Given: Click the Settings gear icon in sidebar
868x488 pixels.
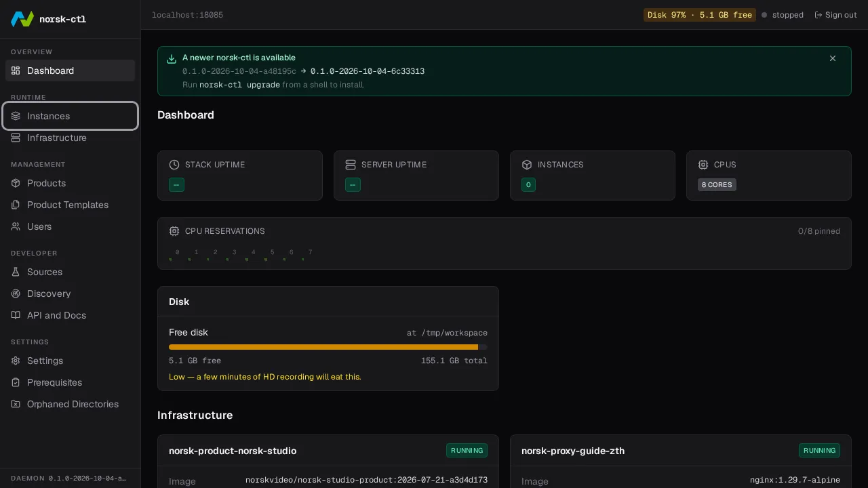Looking at the screenshot, I should pos(16,361).
